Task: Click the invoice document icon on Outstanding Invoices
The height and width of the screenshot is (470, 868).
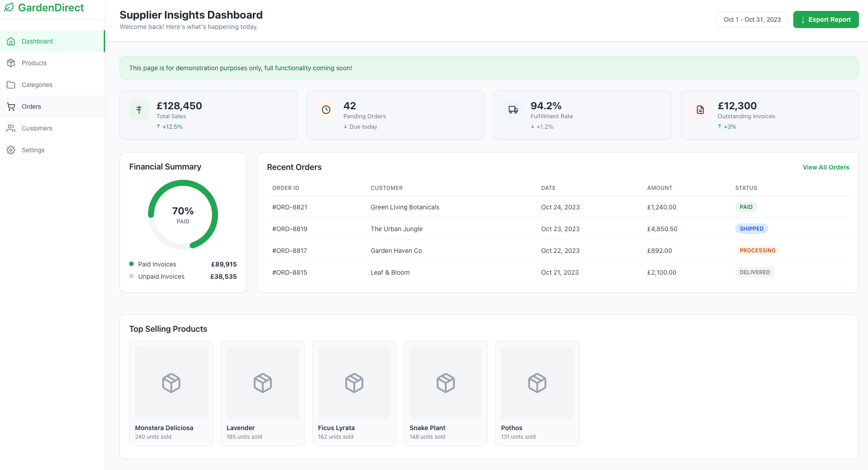Action: [700, 109]
